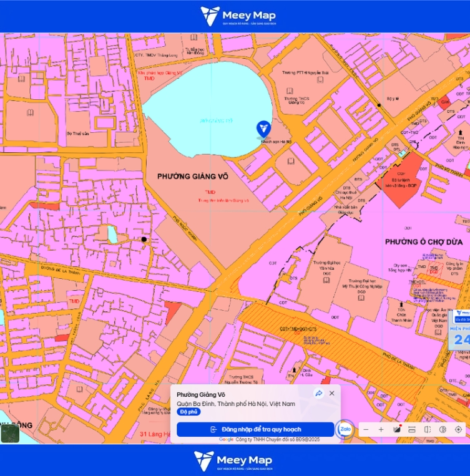Click Đăng nhập để tra quy hoạch button
This screenshot has width=470, height=476.
[255, 430]
